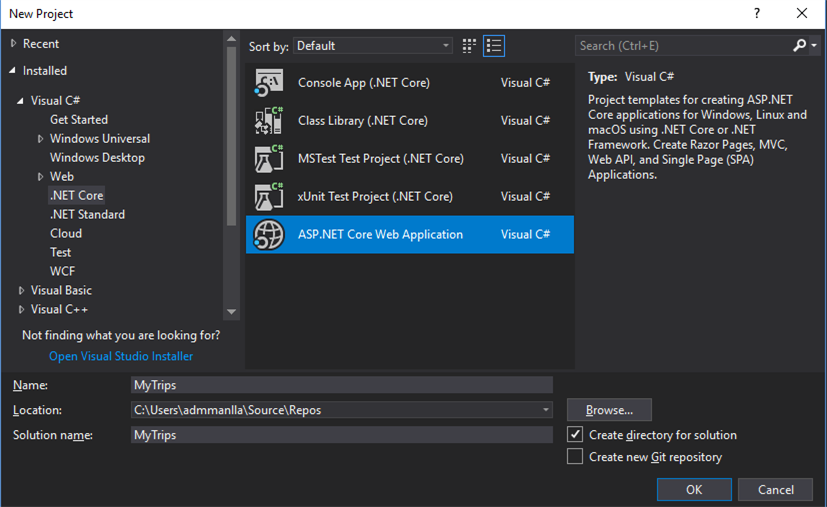Open search options dropdown arrow
Viewport: 827px width, 507px height.
pyautogui.click(x=814, y=46)
